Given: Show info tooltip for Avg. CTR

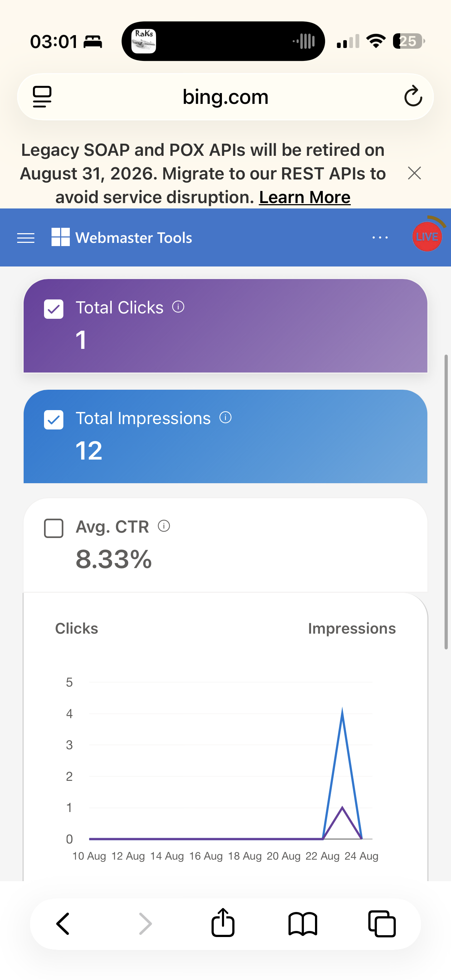Looking at the screenshot, I should 164,526.
